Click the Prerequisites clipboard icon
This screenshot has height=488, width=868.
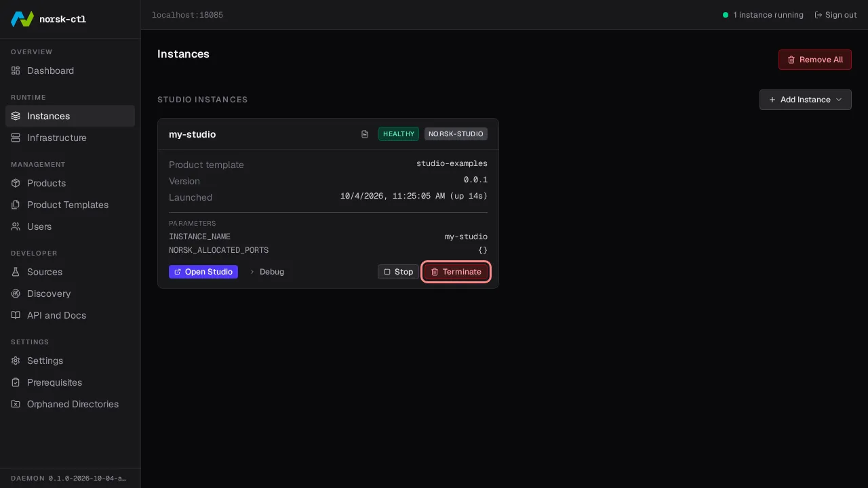[16, 382]
